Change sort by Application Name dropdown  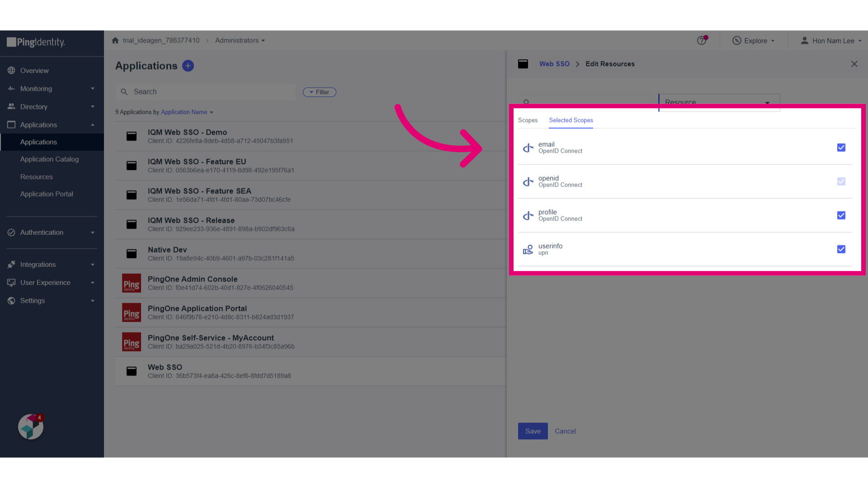tap(187, 112)
